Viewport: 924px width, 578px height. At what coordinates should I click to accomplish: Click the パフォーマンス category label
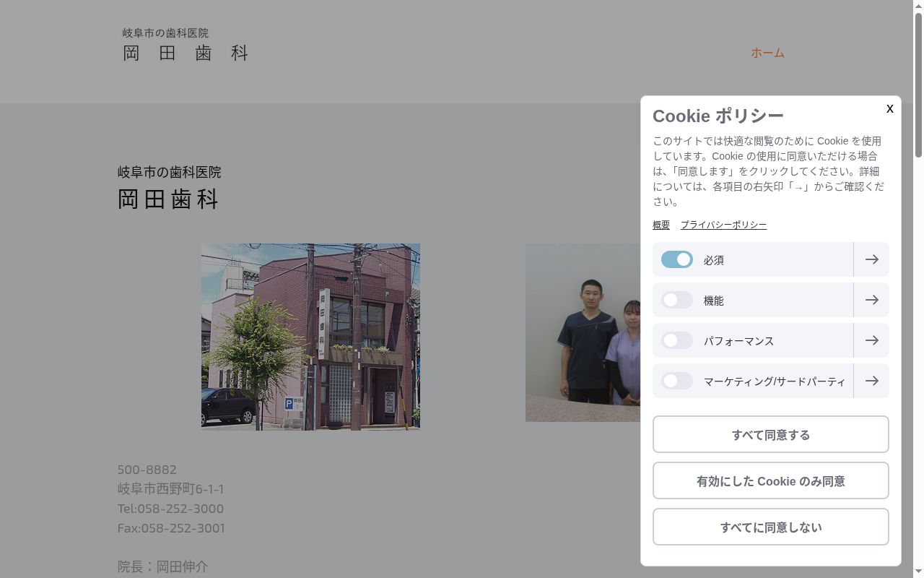(738, 341)
